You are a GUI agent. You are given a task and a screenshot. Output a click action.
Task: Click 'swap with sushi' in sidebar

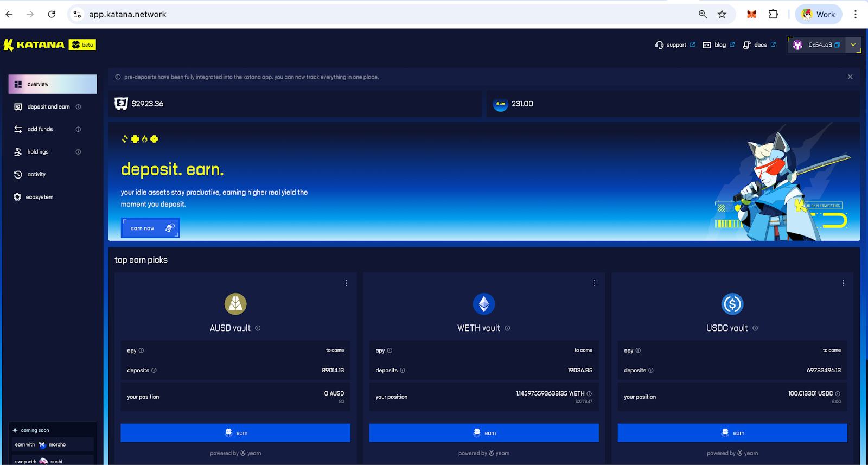[52, 461]
